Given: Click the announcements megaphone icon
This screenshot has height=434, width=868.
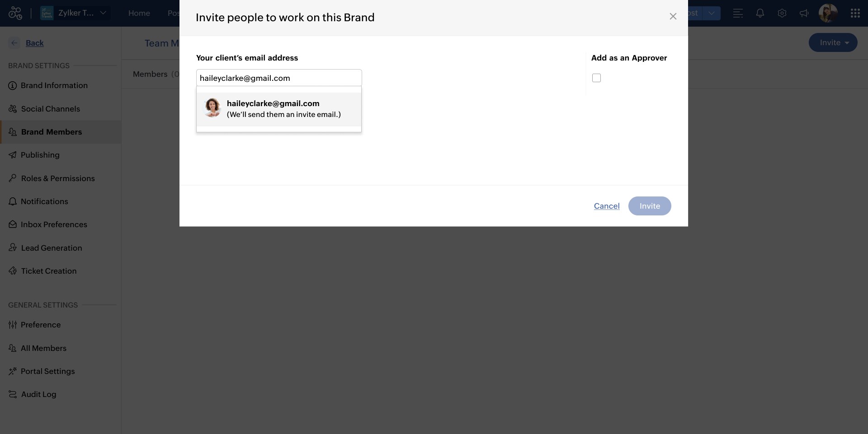Looking at the screenshot, I should point(804,13).
